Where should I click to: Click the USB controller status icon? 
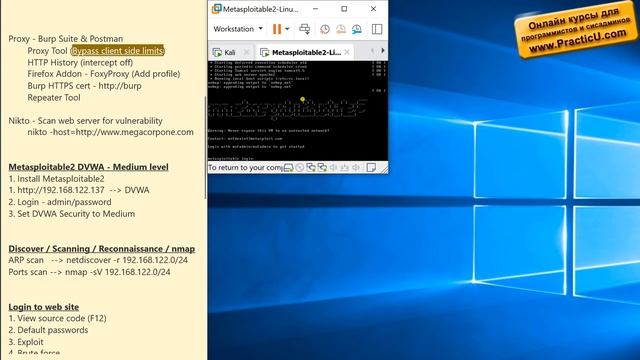(345, 167)
